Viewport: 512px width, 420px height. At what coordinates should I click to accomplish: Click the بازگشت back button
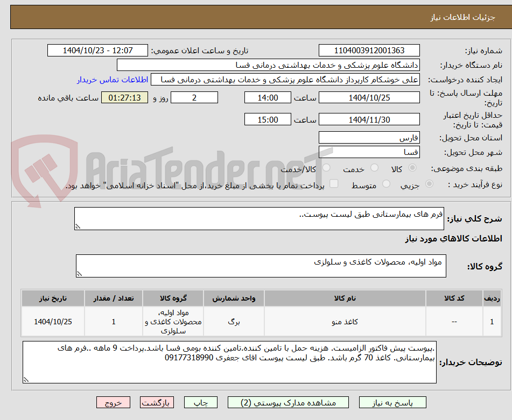[157, 402]
